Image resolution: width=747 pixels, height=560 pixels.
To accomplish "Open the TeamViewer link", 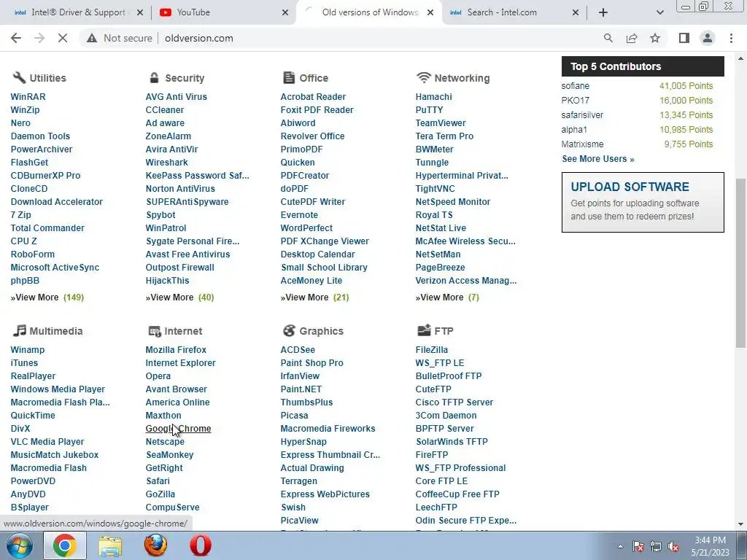I will (x=440, y=122).
